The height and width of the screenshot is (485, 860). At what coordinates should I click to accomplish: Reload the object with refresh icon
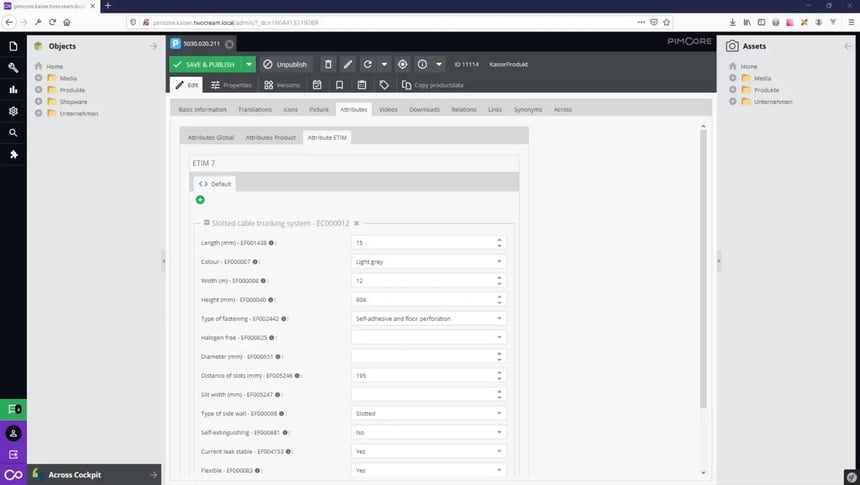(x=367, y=64)
